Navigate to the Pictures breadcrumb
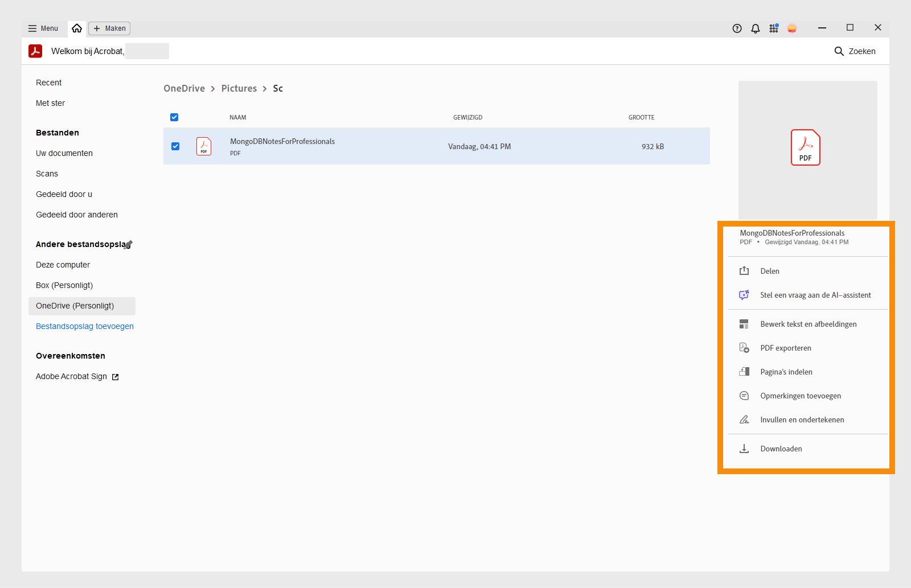Image resolution: width=911 pixels, height=588 pixels. pyautogui.click(x=239, y=88)
